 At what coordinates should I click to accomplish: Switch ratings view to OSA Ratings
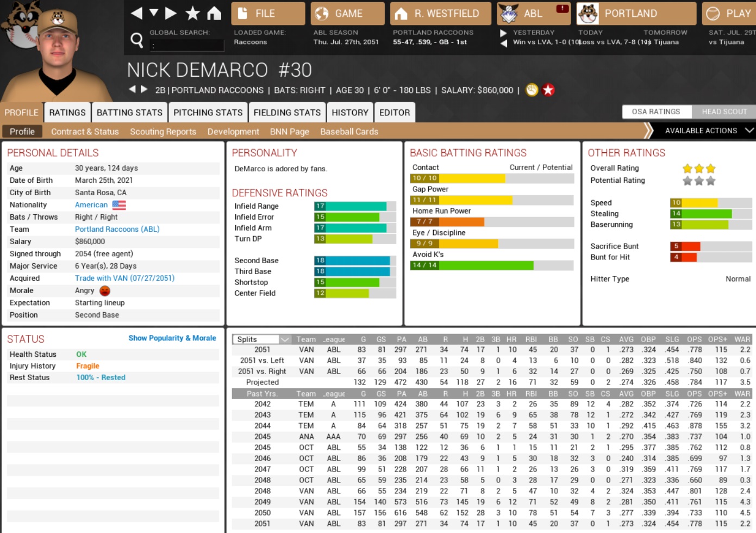pyautogui.click(x=656, y=111)
